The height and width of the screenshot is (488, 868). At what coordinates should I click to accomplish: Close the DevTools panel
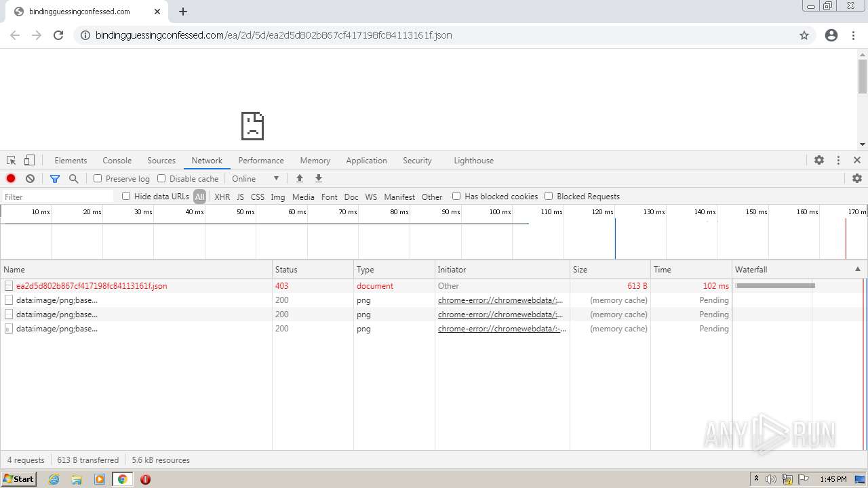pyautogui.click(x=857, y=160)
